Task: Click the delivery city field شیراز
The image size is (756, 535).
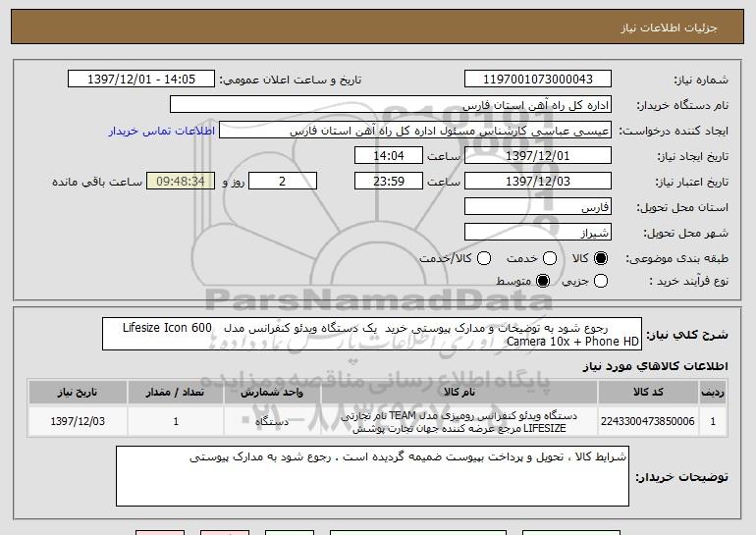Action: tap(538, 233)
